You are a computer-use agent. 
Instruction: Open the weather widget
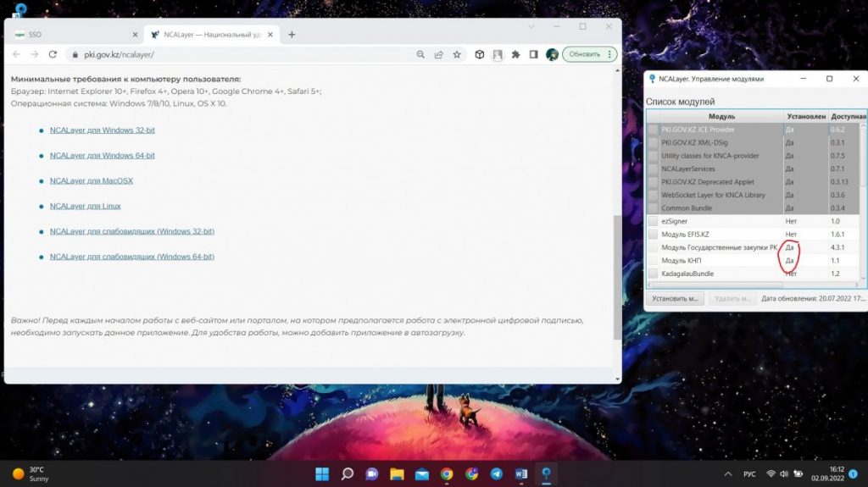pos(31,473)
